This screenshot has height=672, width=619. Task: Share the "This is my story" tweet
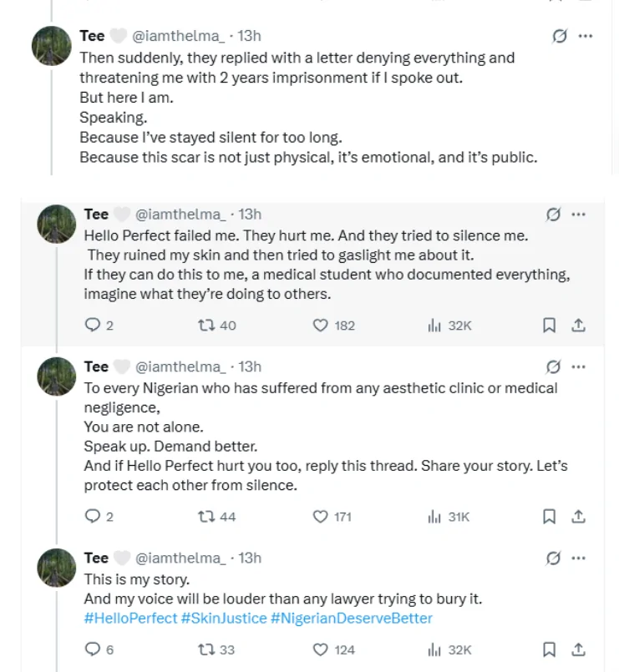[578, 649]
